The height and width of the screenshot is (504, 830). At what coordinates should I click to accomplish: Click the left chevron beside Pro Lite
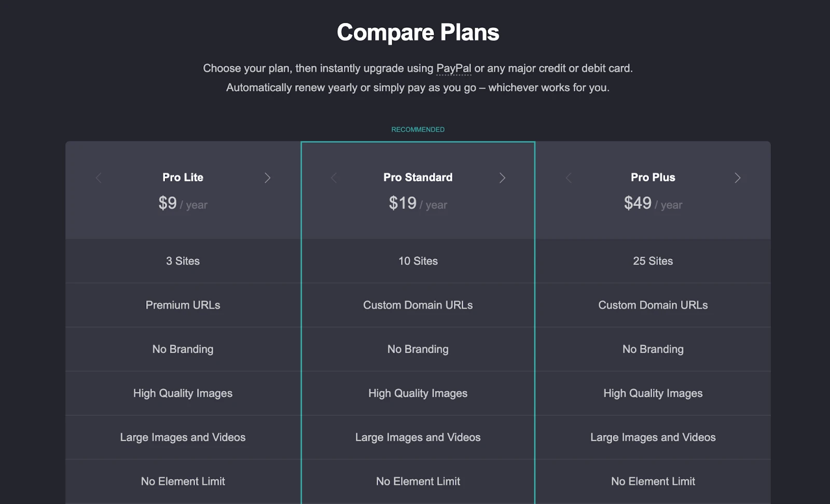pos(99,178)
